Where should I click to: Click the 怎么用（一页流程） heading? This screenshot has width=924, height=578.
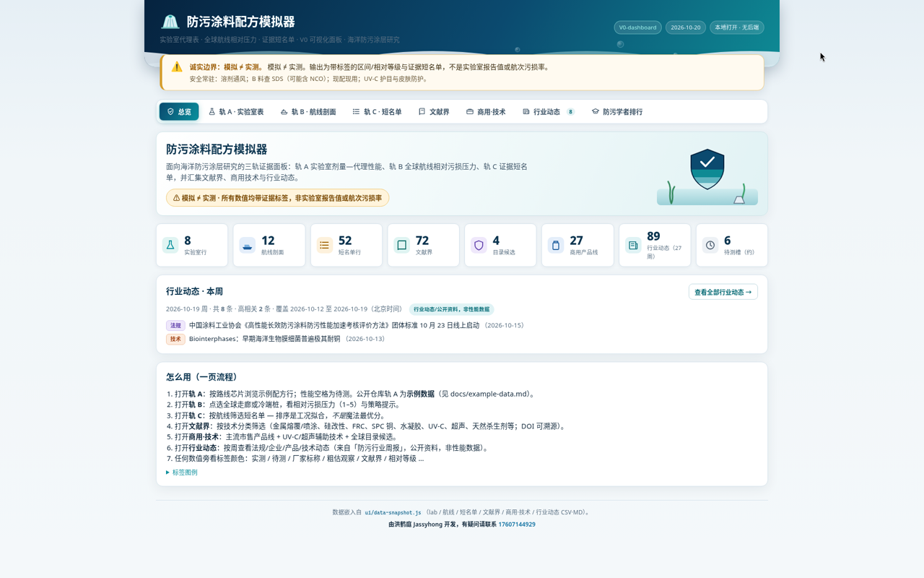pos(201,377)
